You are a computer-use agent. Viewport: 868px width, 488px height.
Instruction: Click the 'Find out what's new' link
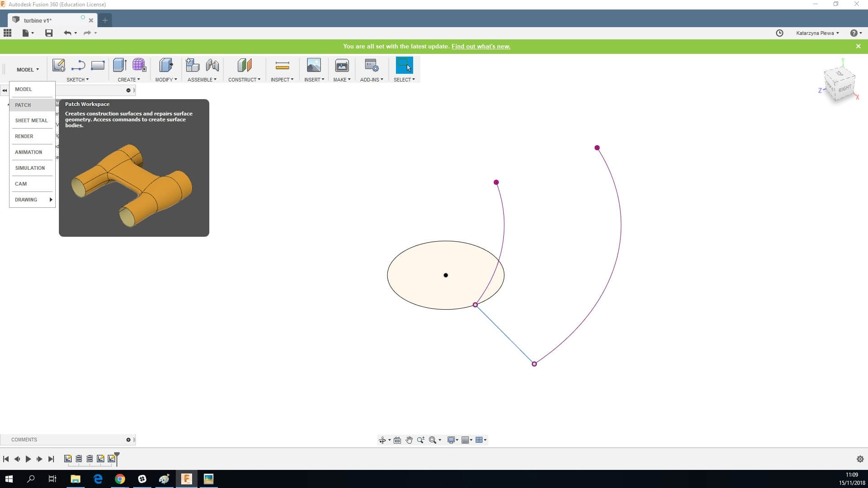tap(481, 46)
